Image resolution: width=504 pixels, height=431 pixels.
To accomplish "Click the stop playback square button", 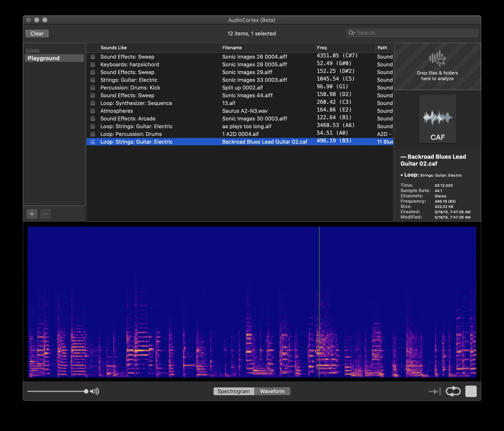I will 471,391.
